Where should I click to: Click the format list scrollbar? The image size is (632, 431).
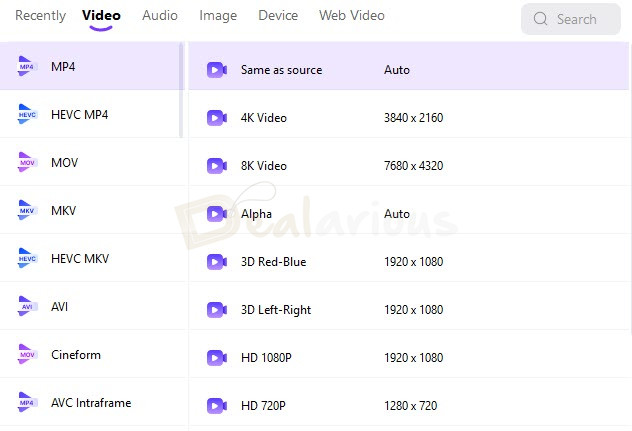coord(181,90)
